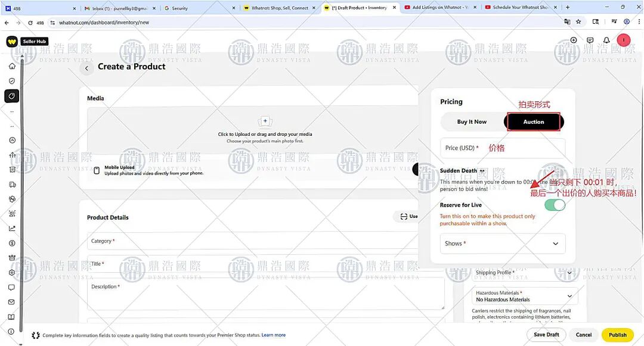Open the Learn more link
The image size is (644, 346).
(x=274, y=335)
